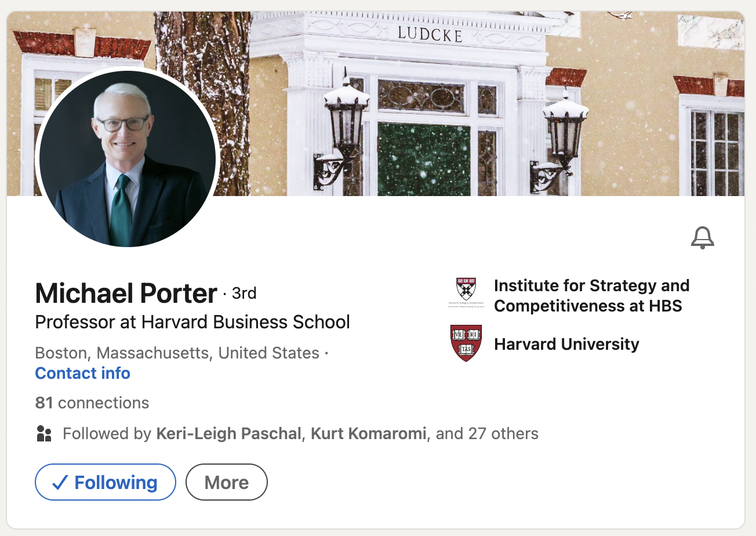The image size is (756, 536).
Task: Open the Harvard University page
Action: [566, 343]
